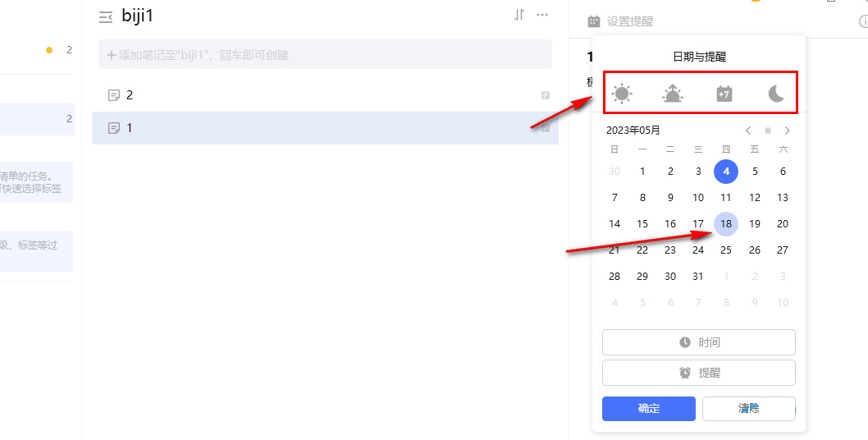Open the 提醒 reminder selector

(699, 373)
